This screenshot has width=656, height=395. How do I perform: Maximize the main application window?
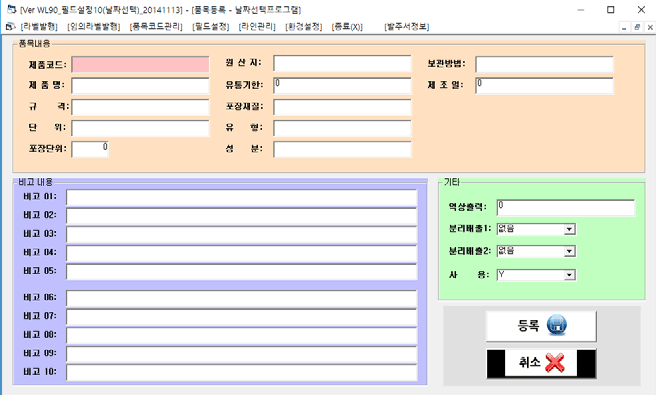coord(611,10)
